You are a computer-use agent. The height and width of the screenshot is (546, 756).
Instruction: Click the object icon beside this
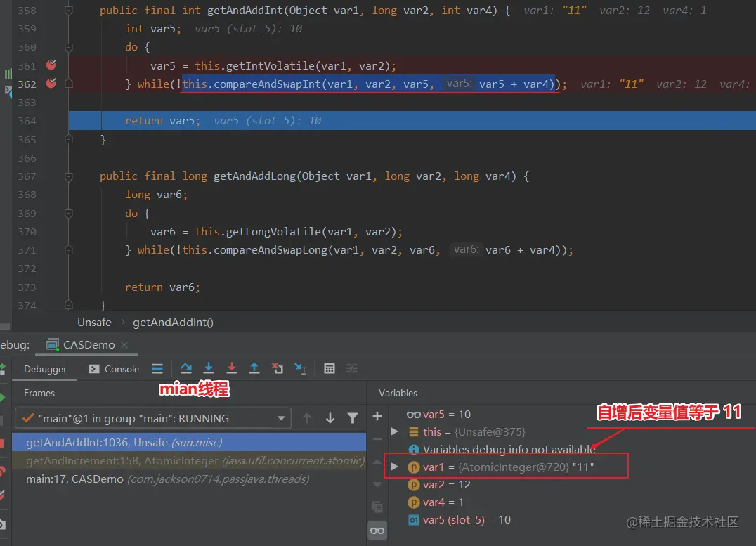414,431
